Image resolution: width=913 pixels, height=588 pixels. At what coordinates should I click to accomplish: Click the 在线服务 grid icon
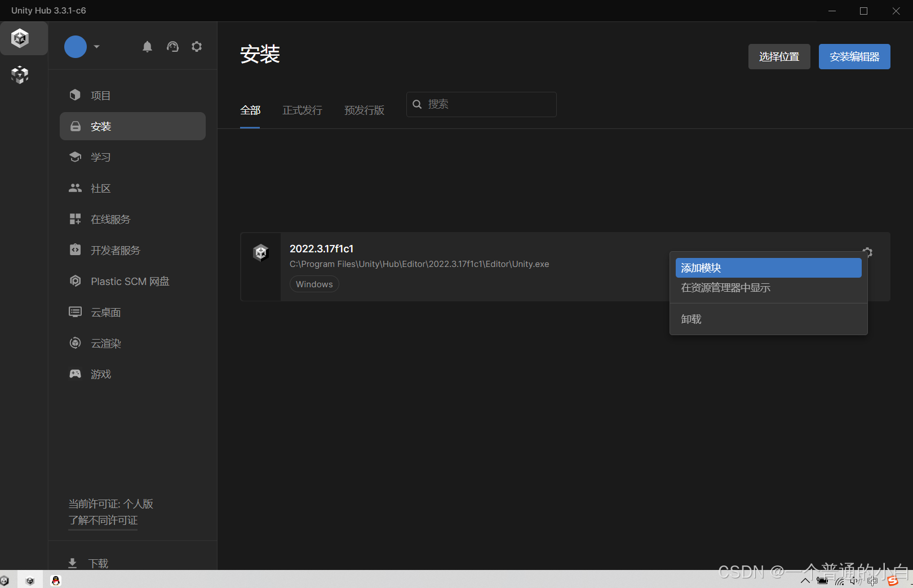pos(75,219)
